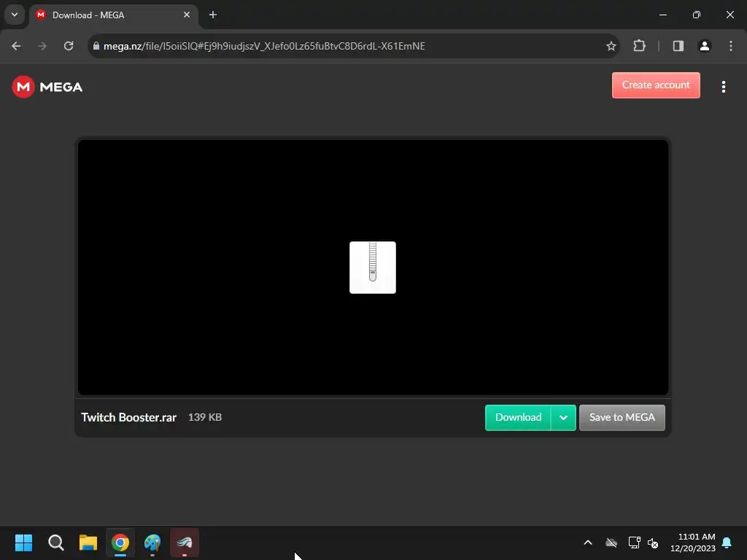Expand the tab search dropdown chevron

click(x=15, y=15)
